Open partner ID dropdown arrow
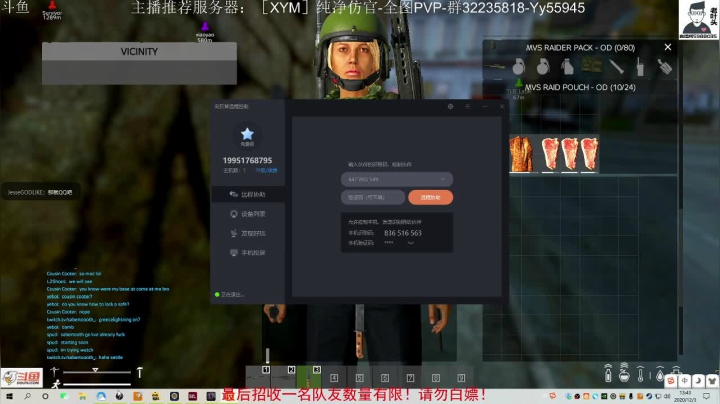Image resolution: width=720 pixels, height=404 pixels. click(x=443, y=179)
